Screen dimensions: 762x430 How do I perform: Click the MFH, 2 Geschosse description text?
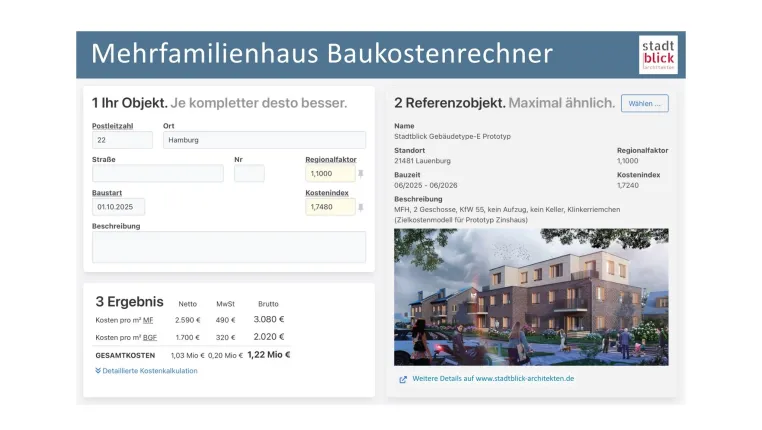[507, 215]
